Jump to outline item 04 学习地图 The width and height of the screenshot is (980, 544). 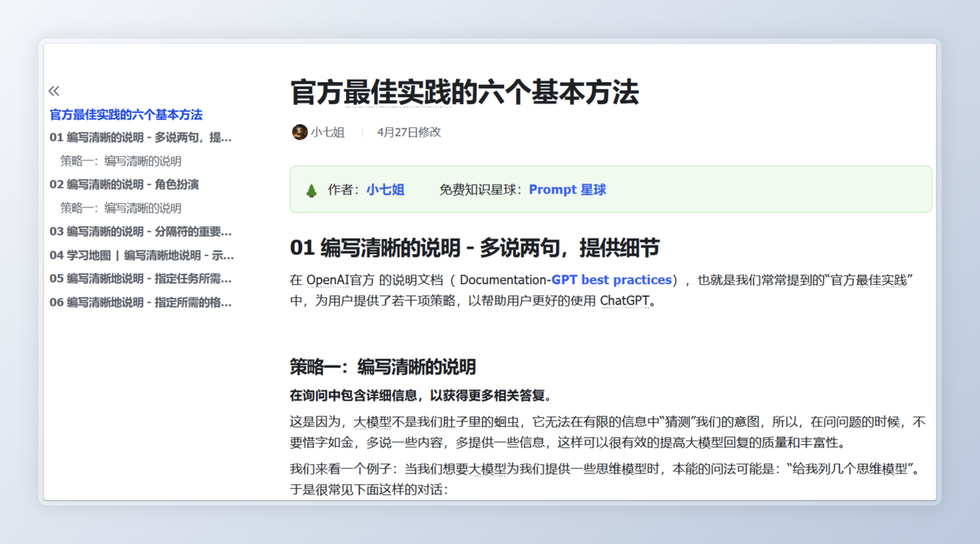click(142, 255)
